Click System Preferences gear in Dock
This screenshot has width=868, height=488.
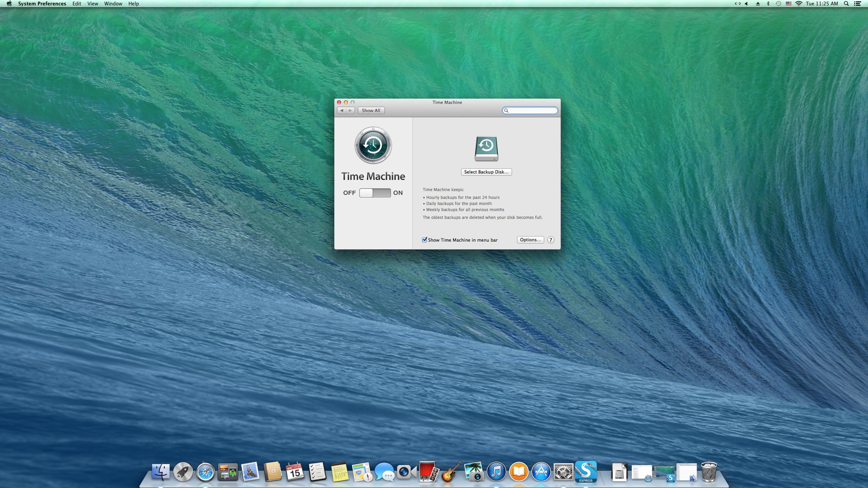[564, 471]
